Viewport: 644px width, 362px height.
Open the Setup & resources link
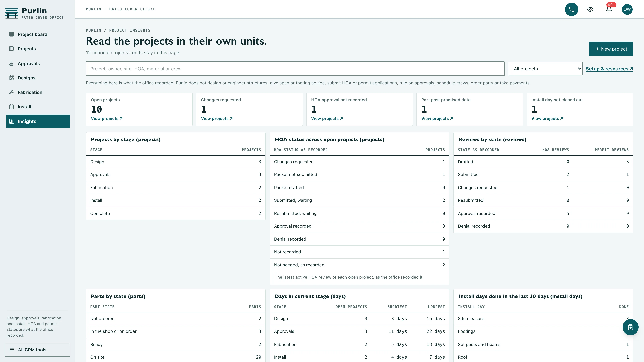609,69
